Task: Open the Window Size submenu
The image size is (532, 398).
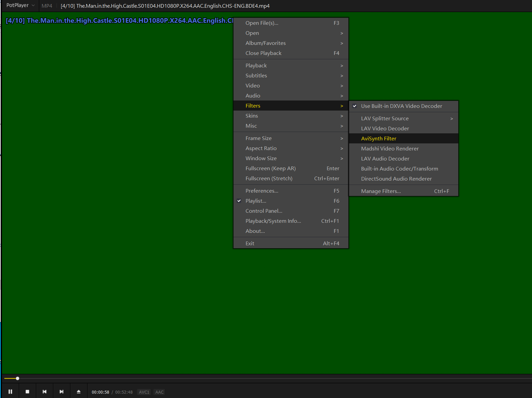Action: pyautogui.click(x=291, y=158)
